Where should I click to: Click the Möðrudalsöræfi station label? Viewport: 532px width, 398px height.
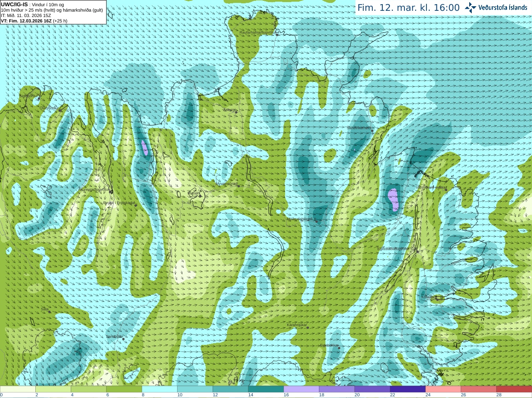pyautogui.click(x=301, y=219)
